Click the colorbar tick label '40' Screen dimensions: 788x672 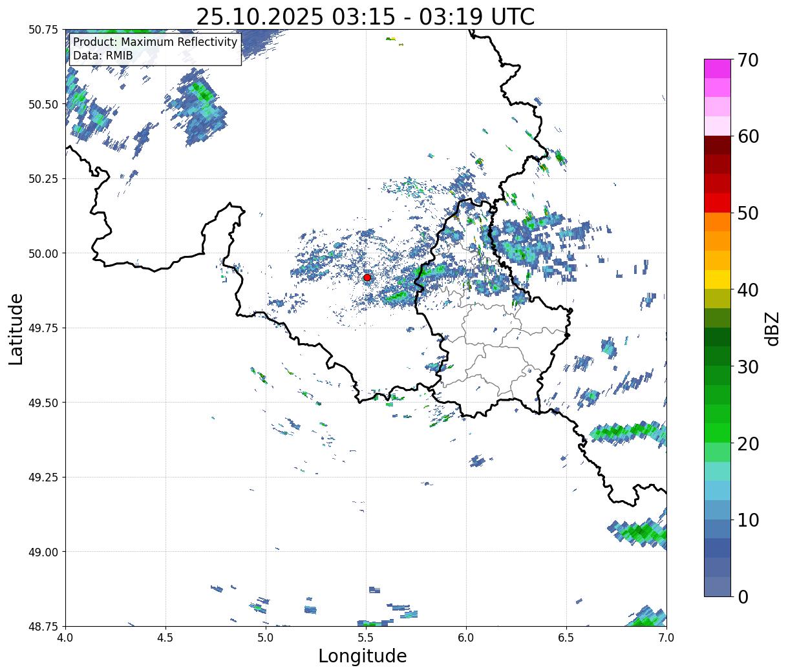coord(748,290)
